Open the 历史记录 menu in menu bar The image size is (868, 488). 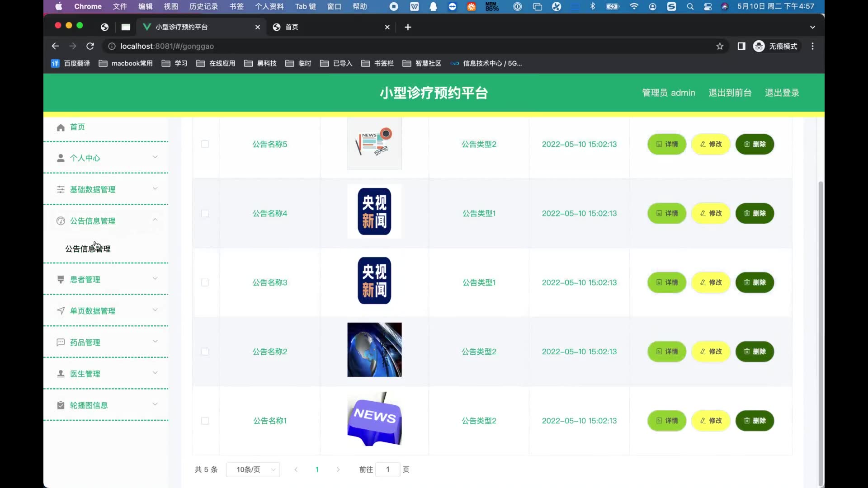203,6
